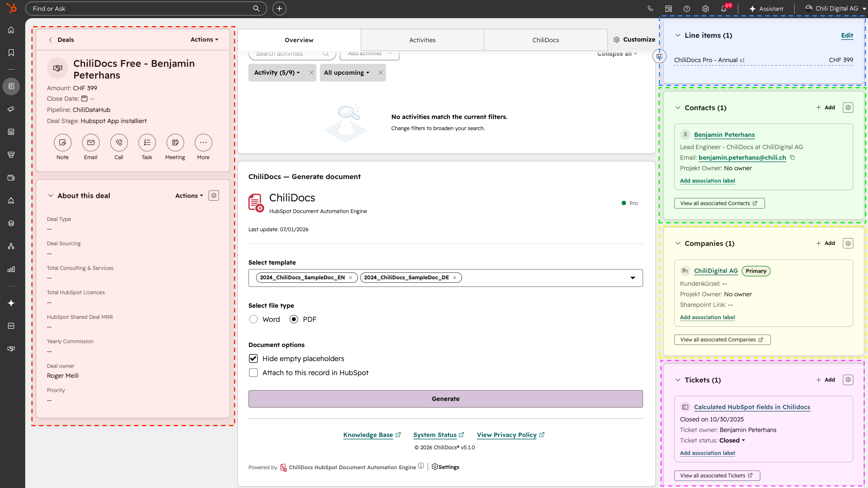Select the PDF file type radio
868x488 pixels.
tap(294, 319)
